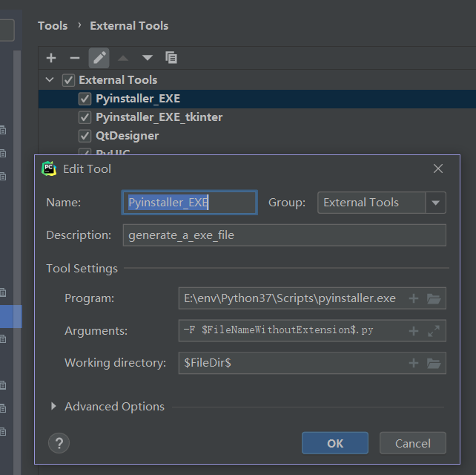
Task: Browse for Program file folder icon
Action: [x=434, y=298]
